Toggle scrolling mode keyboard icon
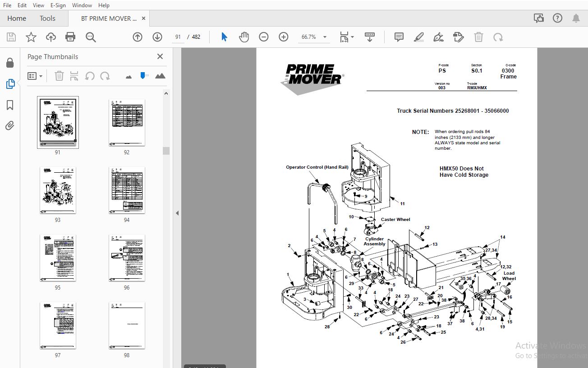588x368 pixels. pos(370,37)
